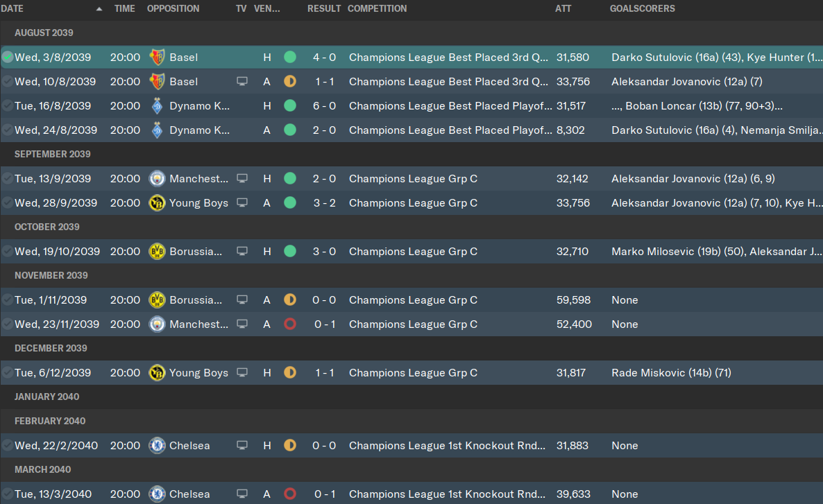Click the orange draw indicator on 1/11/2039
823x504 pixels.
point(290,300)
